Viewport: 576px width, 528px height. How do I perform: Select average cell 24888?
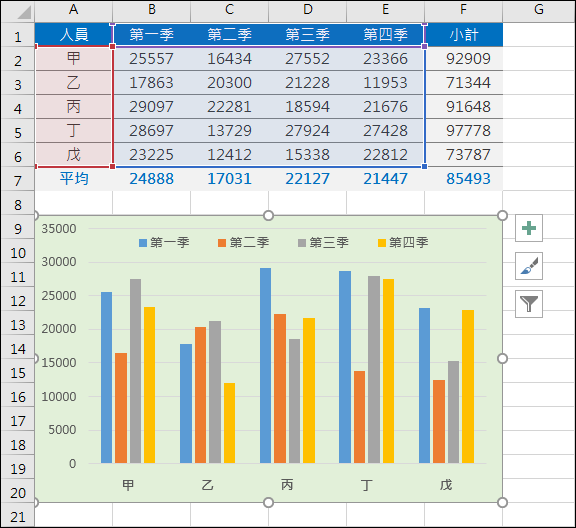point(152,179)
